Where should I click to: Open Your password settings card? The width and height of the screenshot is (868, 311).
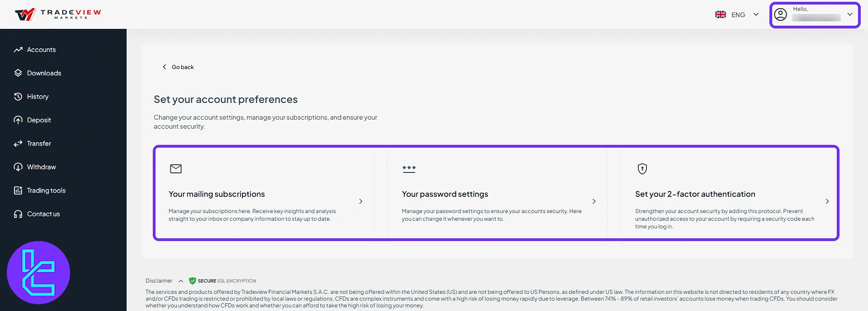(497, 194)
